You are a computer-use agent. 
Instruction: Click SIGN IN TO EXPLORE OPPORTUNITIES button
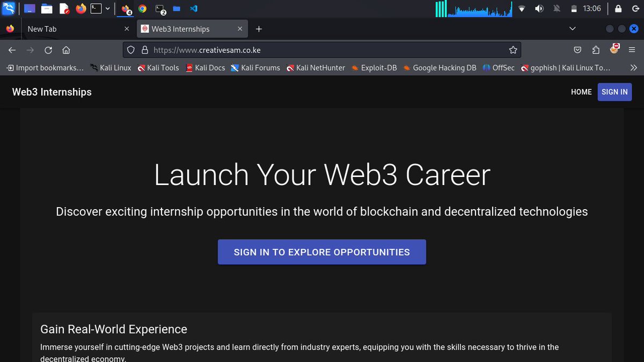point(322,252)
